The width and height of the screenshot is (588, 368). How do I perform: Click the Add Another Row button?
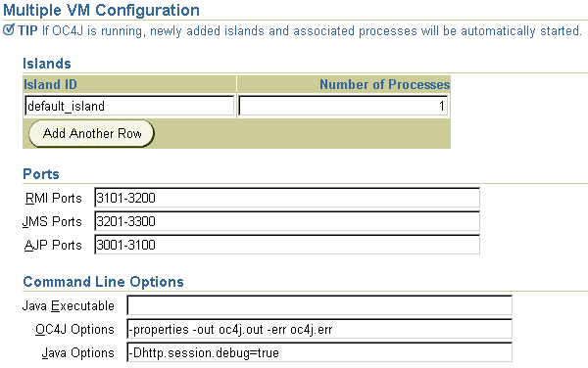tap(91, 134)
